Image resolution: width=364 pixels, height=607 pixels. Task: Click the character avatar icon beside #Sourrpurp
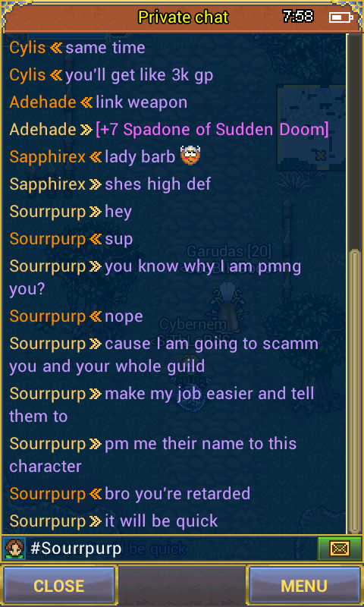(14, 548)
